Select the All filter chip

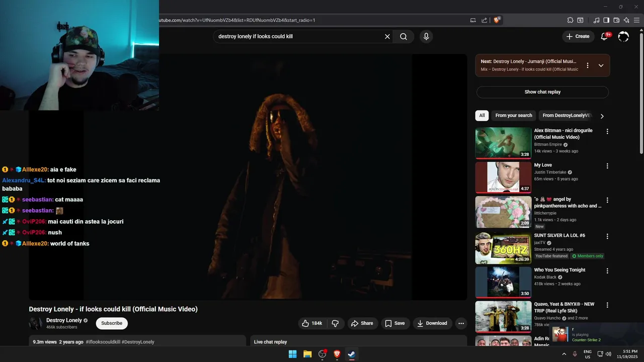tap(482, 116)
